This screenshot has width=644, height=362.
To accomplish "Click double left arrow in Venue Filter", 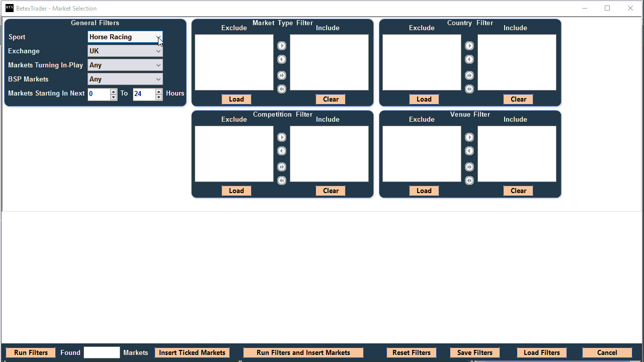I will tap(469, 180).
